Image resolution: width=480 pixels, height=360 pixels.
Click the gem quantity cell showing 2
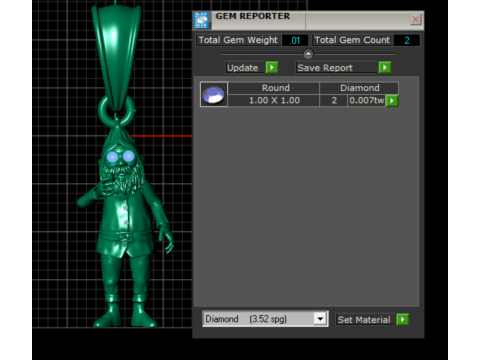[334, 100]
